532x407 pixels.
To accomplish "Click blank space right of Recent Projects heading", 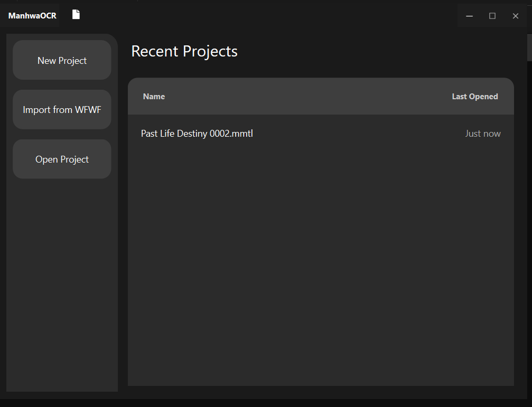I will point(370,51).
